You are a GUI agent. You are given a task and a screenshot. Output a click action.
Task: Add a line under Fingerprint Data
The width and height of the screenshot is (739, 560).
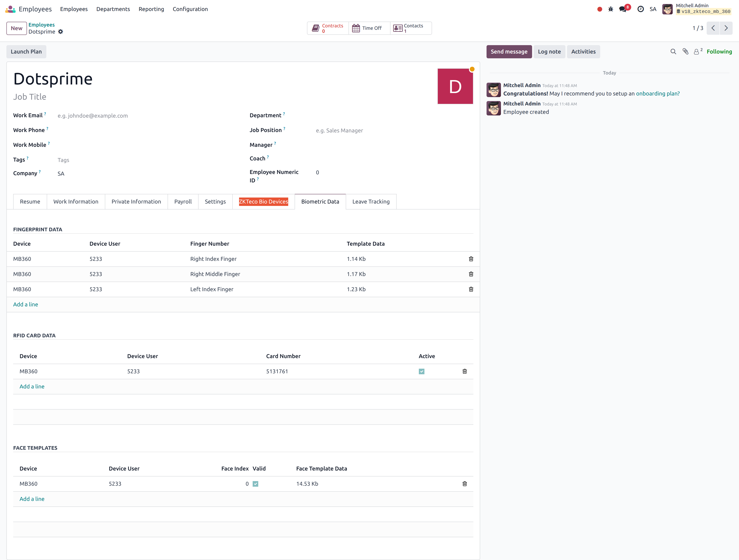click(x=25, y=304)
